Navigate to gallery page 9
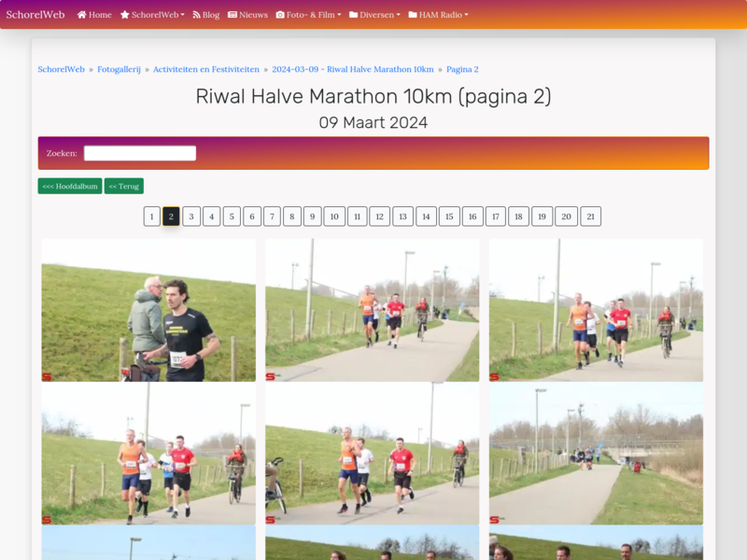The width and height of the screenshot is (747, 560). (x=313, y=217)
